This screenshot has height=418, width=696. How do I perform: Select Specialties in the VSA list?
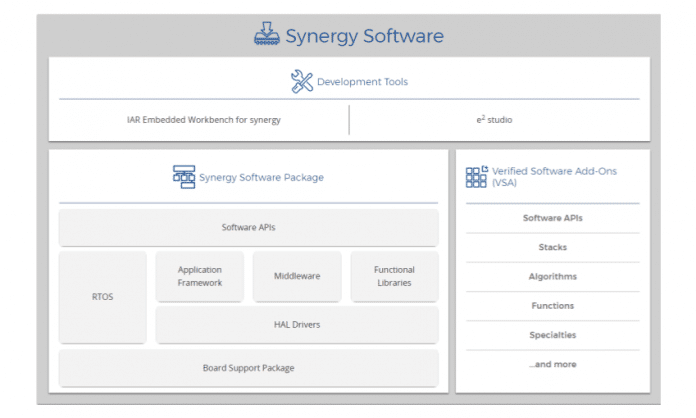pos(553,335)
